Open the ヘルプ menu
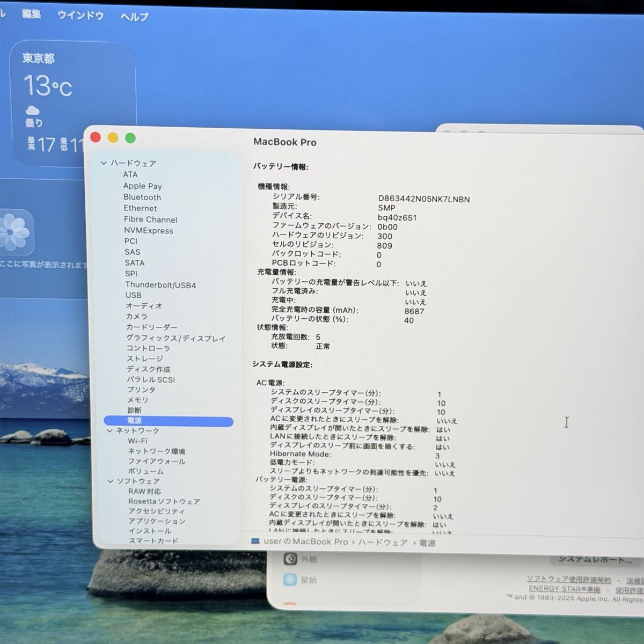Image resolution: width=644 pixels, height=644 pixels. pyautogui.click(x=135, y=17)
